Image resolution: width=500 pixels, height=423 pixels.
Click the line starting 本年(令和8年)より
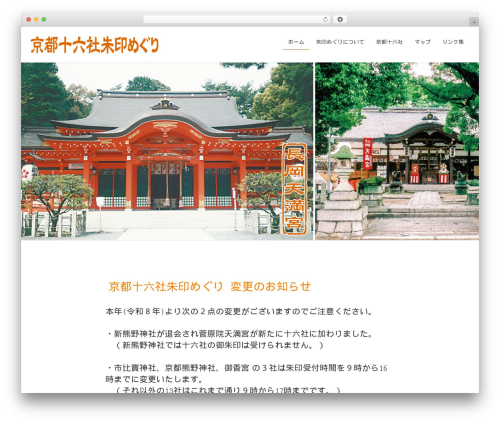[x=239, y=312]
